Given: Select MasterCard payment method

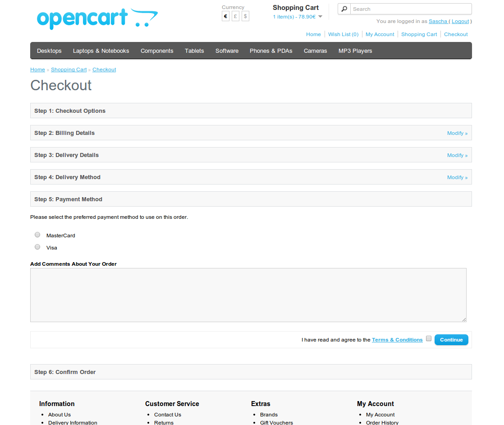Looking at the screenshot, I should click(x=37, y=235).
